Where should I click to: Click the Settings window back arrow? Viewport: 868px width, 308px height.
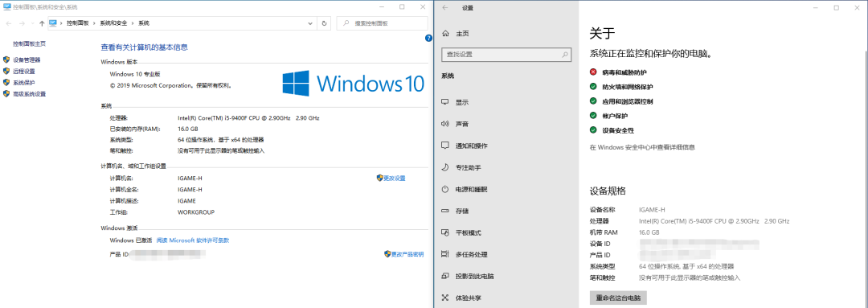445,8
